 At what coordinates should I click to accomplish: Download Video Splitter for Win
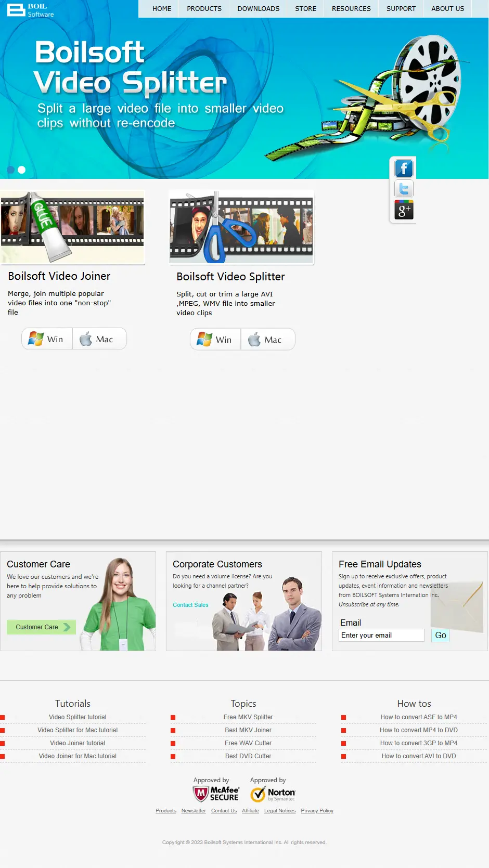click(x=215, y=340)
